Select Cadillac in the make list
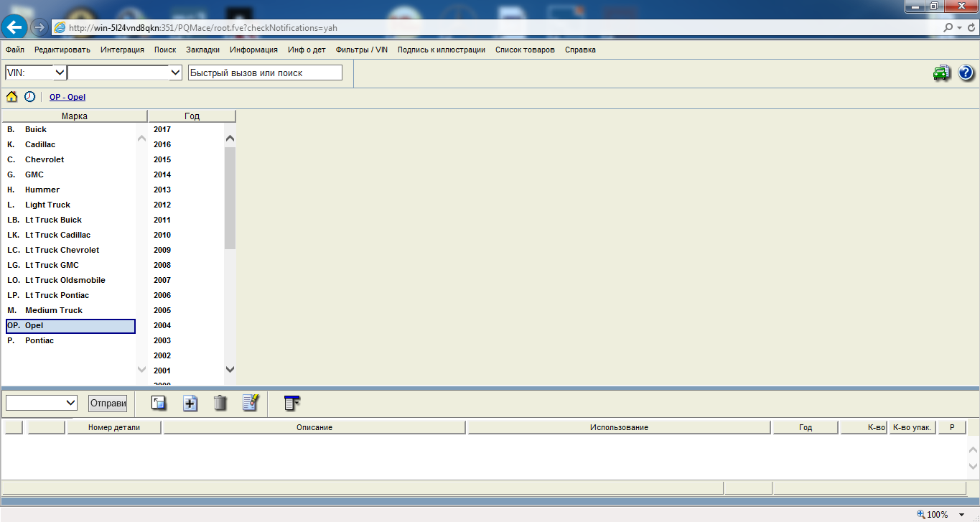Viewport: 980px width, 522px height. (70, 144)
